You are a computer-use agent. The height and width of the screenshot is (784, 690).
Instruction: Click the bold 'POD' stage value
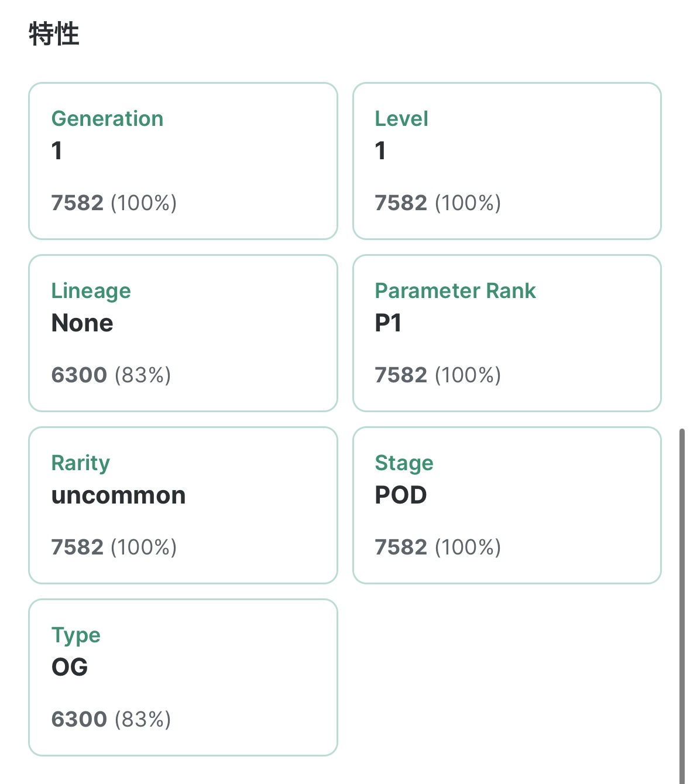coord(400,495)
